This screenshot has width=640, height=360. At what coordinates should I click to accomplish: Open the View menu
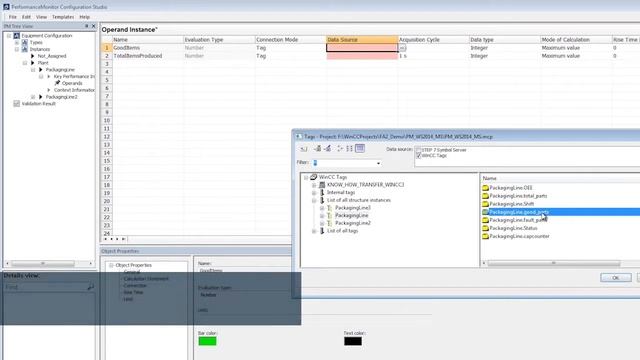[x=41, y=17]
